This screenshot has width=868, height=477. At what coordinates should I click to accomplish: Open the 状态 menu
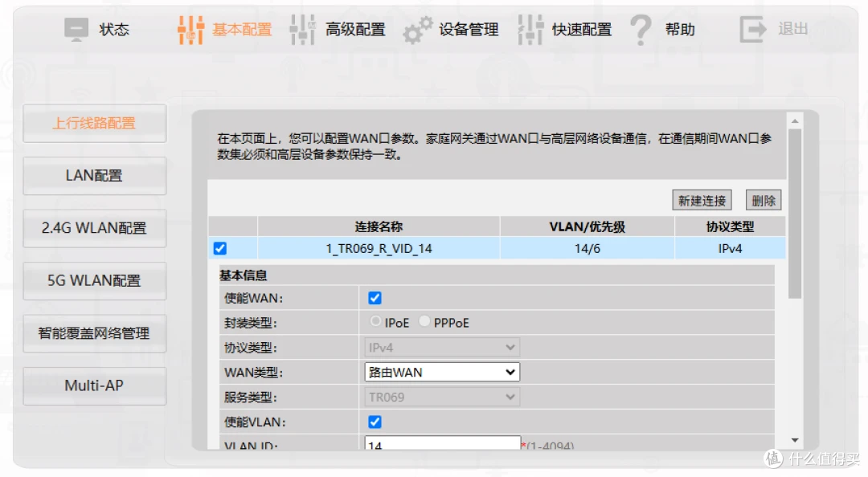click(x=114, y=30)
